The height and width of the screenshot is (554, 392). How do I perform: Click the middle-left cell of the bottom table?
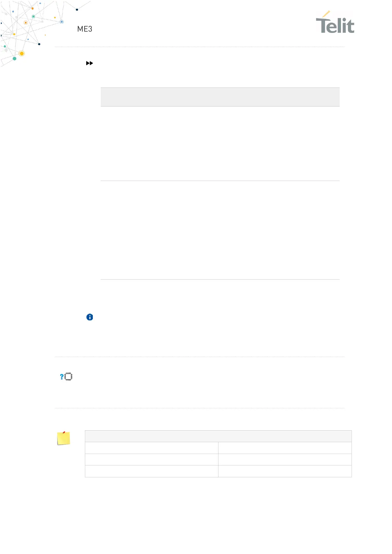pos(151,460)
